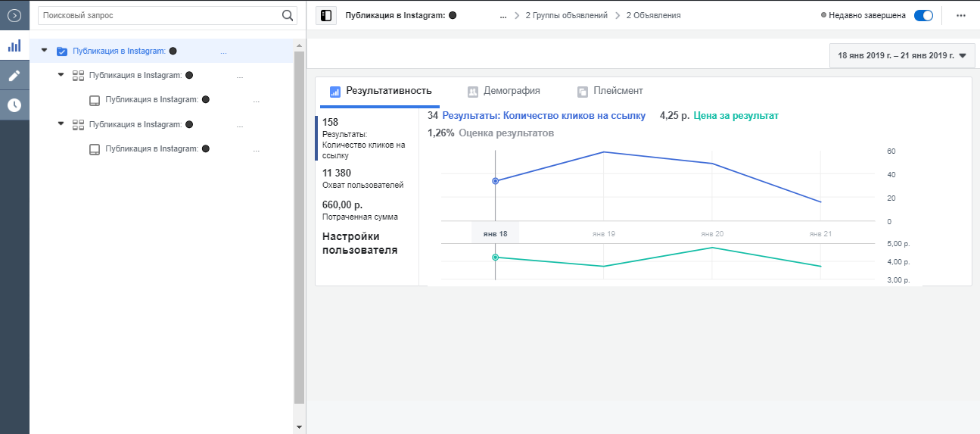Viewport: 980px width, 434px height.
Task: Switch to the Демография tab
Action: tap(504, 91)
